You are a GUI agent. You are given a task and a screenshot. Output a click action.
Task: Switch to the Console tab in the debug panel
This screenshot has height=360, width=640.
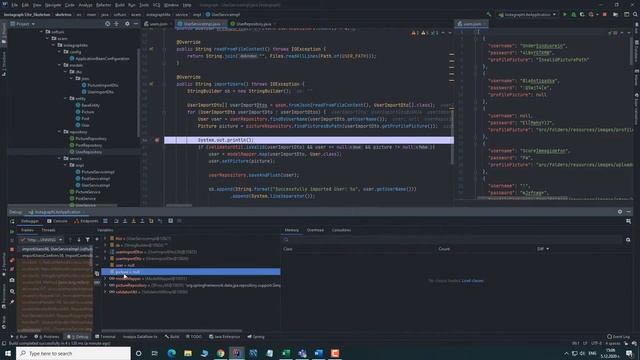[57, 221]
